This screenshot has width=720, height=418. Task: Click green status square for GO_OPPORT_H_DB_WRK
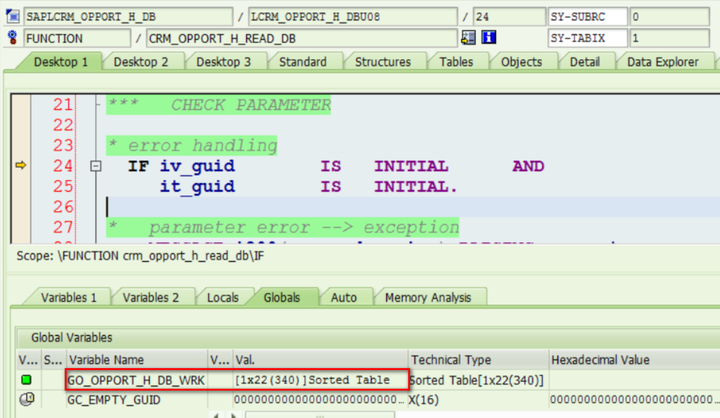click(x=27, y=379)
